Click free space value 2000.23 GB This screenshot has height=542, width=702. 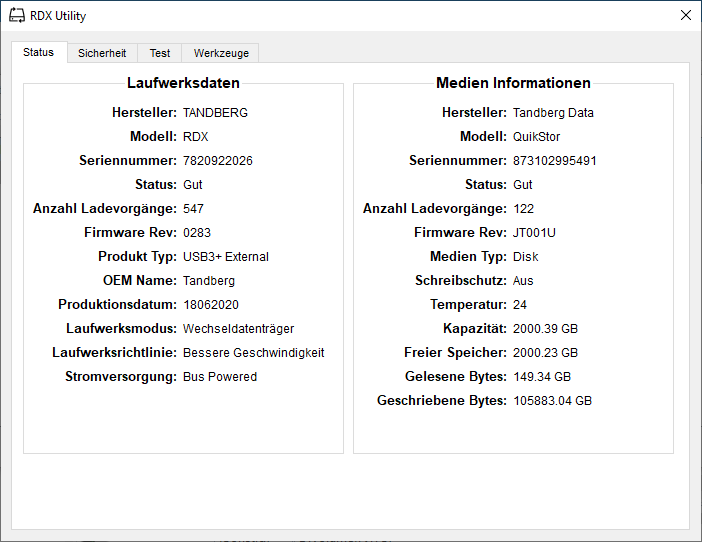pyautogui.click(x=545, y=353)
